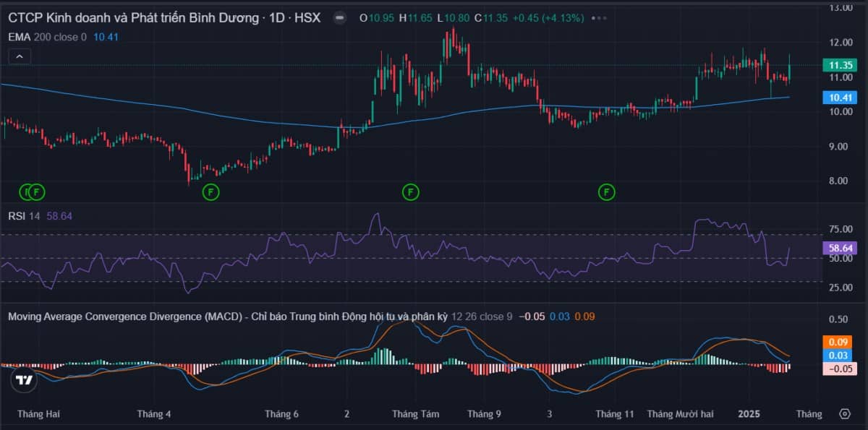Click the purple 58.64 RSI axis label
Screen dimensions: 868x430
840,247
